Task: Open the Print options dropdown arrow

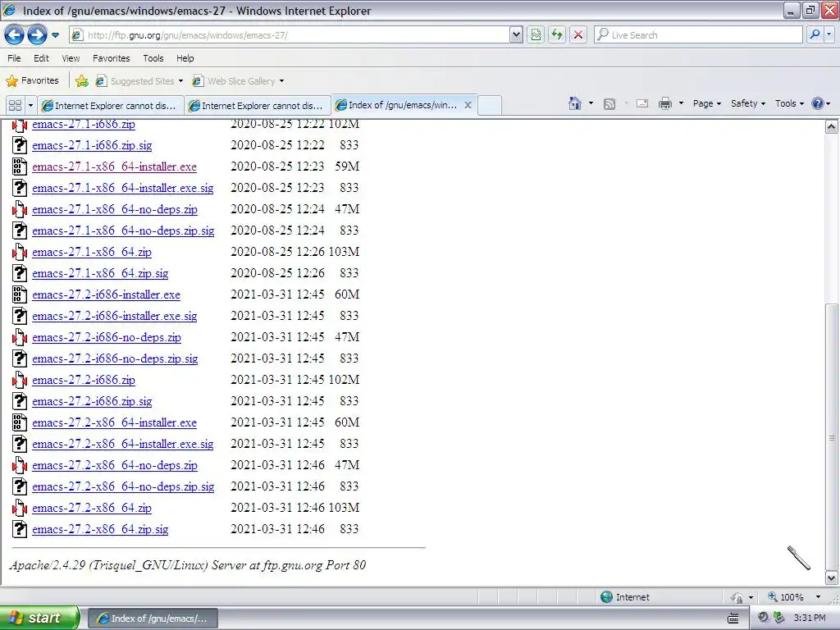Action: (681, 103)
